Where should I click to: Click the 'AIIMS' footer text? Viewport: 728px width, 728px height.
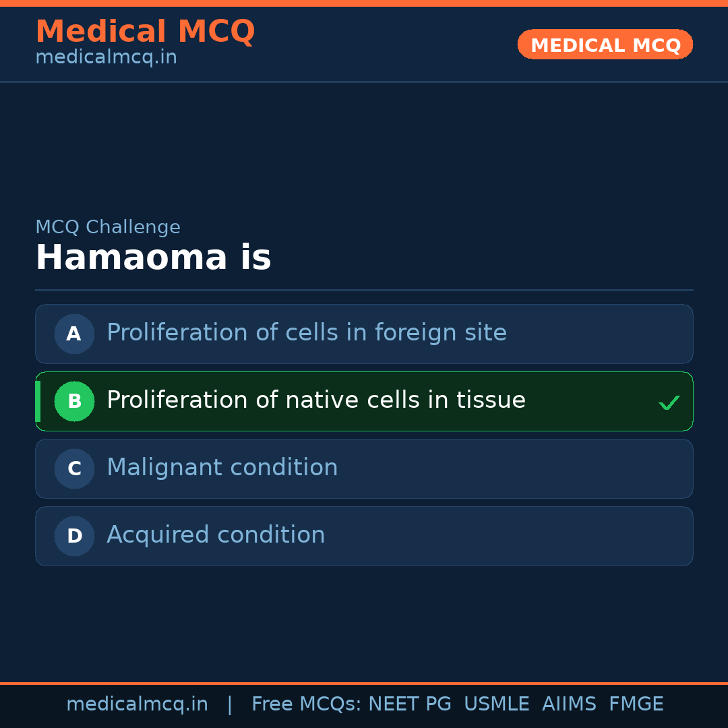click(569, 704)
